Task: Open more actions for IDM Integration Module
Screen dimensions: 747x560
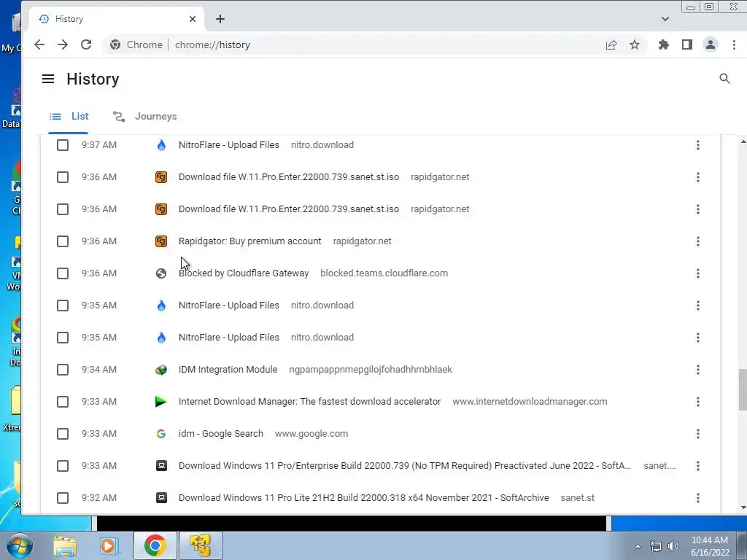Action: pyautogui.click(x=698, y=370)
